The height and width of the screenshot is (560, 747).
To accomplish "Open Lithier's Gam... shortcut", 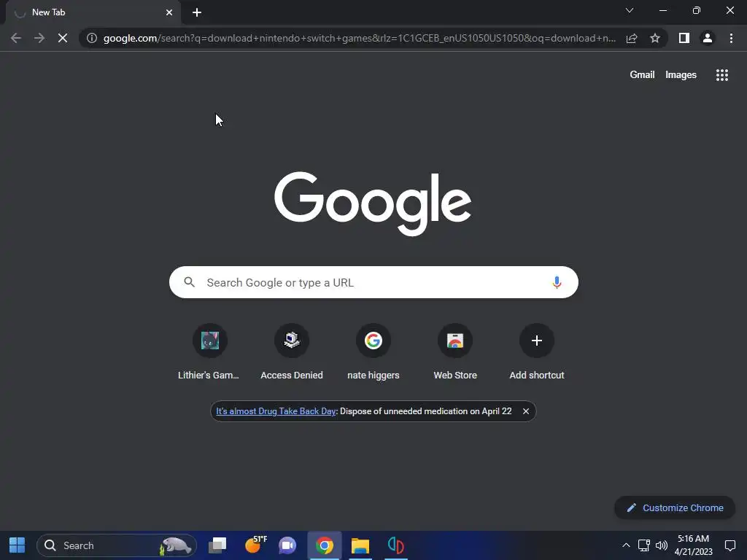I will click(x=209, y=352).
